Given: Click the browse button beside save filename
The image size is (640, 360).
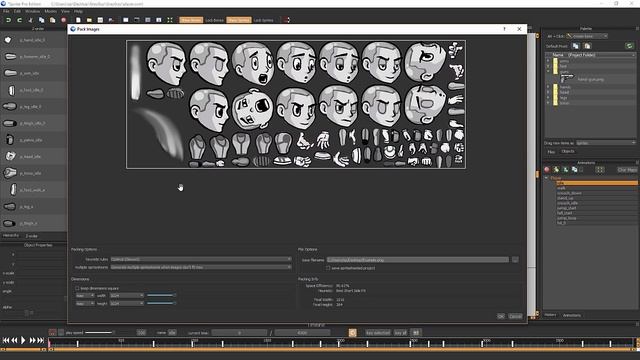Looking at the screenshot, I should pyautogui.click(x=515, y=260).
